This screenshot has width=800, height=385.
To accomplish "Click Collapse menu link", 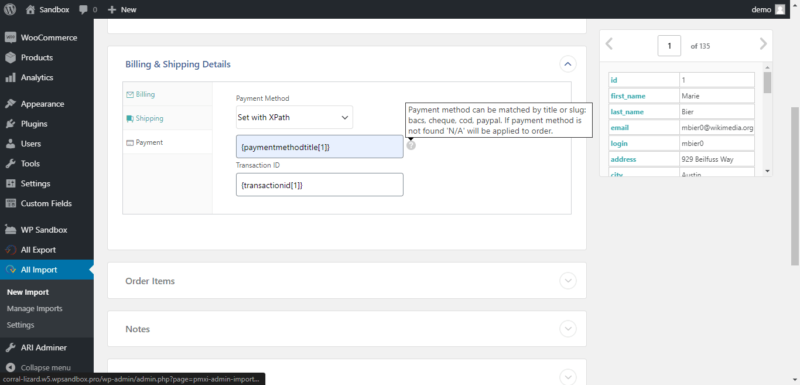I will coord(45,368).
